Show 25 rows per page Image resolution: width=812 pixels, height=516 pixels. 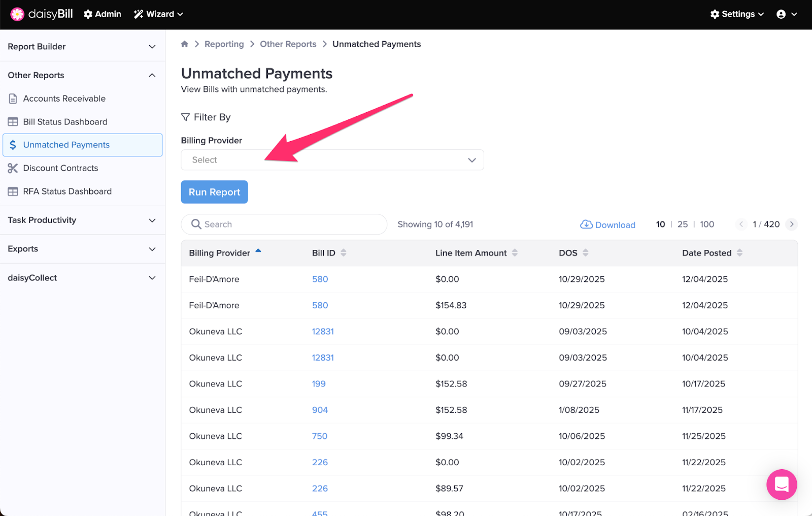[x=683, y=224]
